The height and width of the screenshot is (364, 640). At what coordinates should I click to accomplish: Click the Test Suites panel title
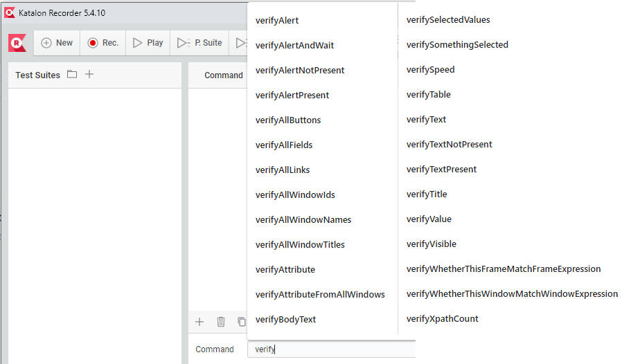(37, 75)
